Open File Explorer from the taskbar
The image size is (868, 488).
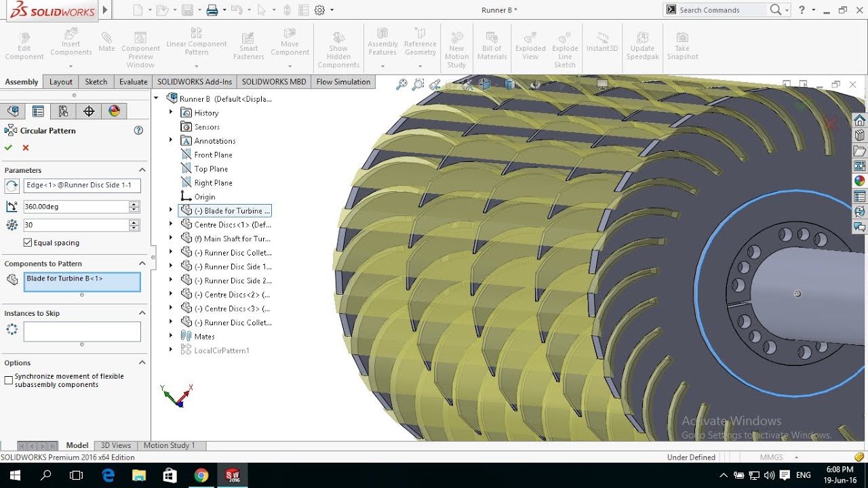pos(139,475)
